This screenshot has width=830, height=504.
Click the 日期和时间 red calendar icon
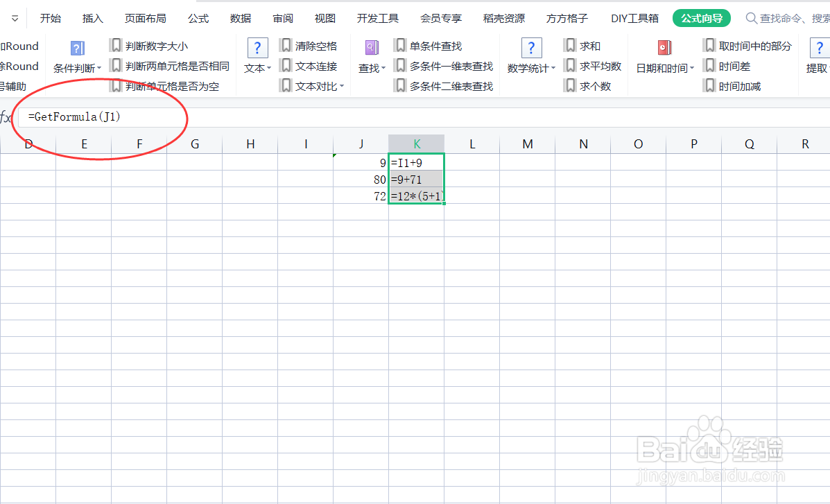point(664,48)
